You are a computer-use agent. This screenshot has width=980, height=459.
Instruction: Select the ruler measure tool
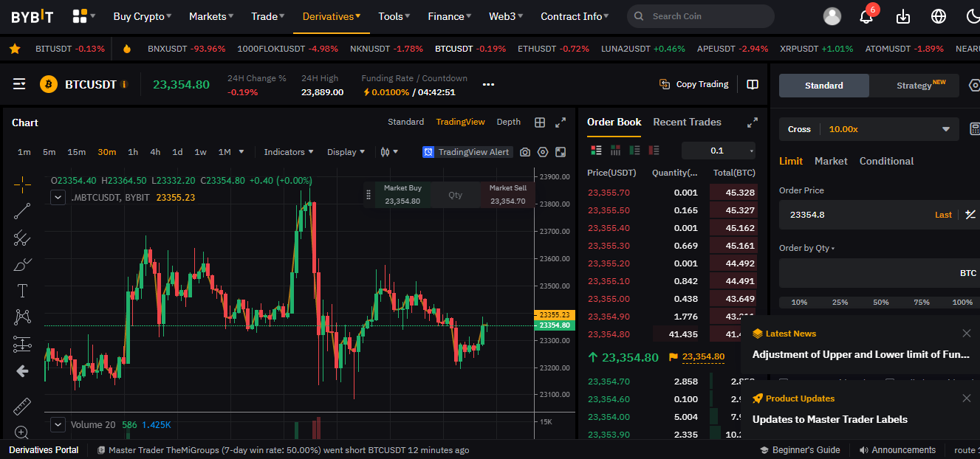[22, 407]
